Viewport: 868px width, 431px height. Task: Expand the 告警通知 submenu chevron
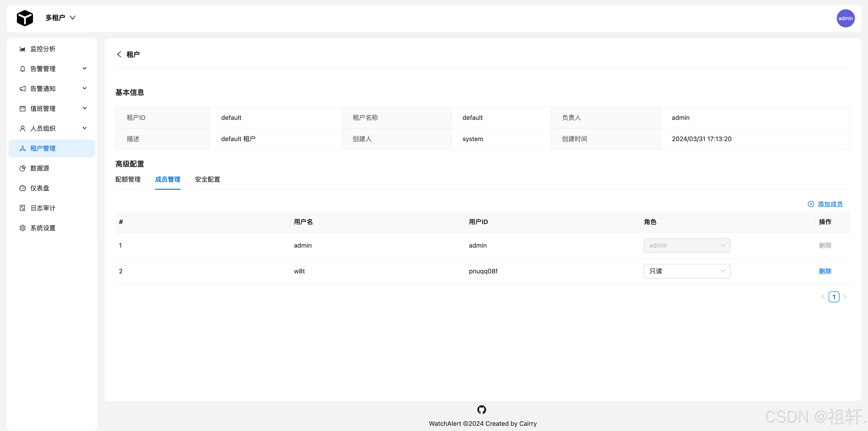pyautogui.click(x=85, y=88)
